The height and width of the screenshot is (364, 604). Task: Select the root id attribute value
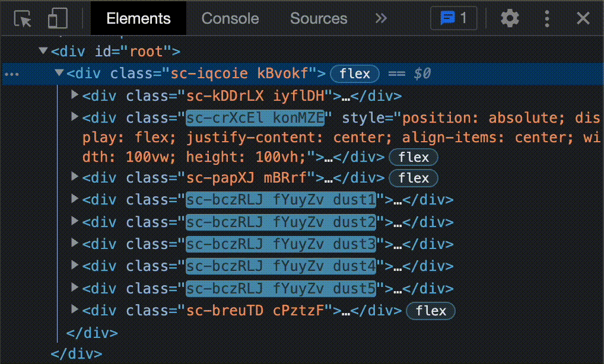pyautogui.click(x=147, y=52)
